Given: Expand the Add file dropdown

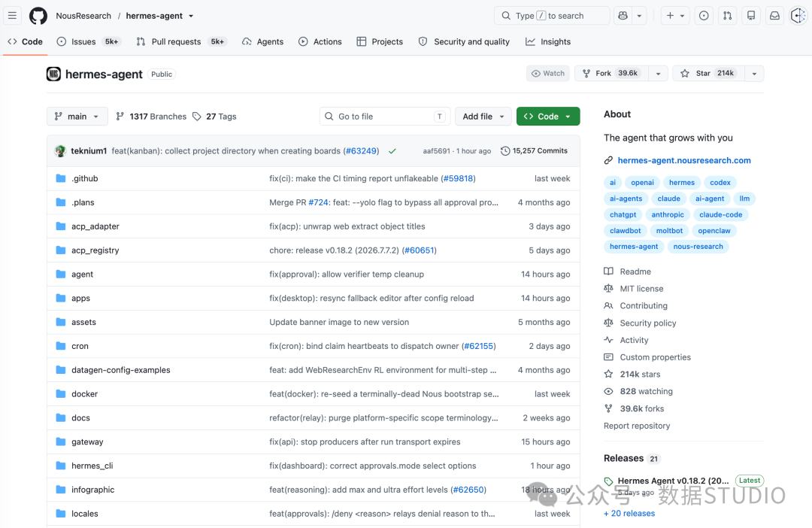Looking at the screenshot, I should pos(483,117).
